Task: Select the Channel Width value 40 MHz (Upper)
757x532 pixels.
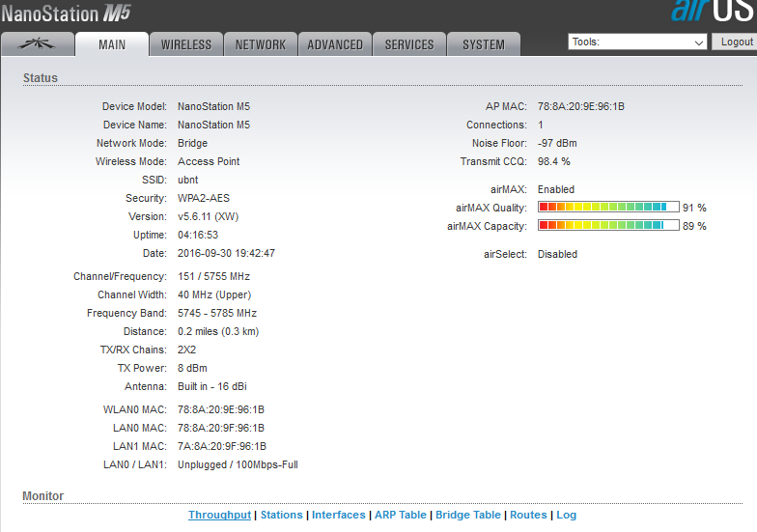Action: pos(214,294)
